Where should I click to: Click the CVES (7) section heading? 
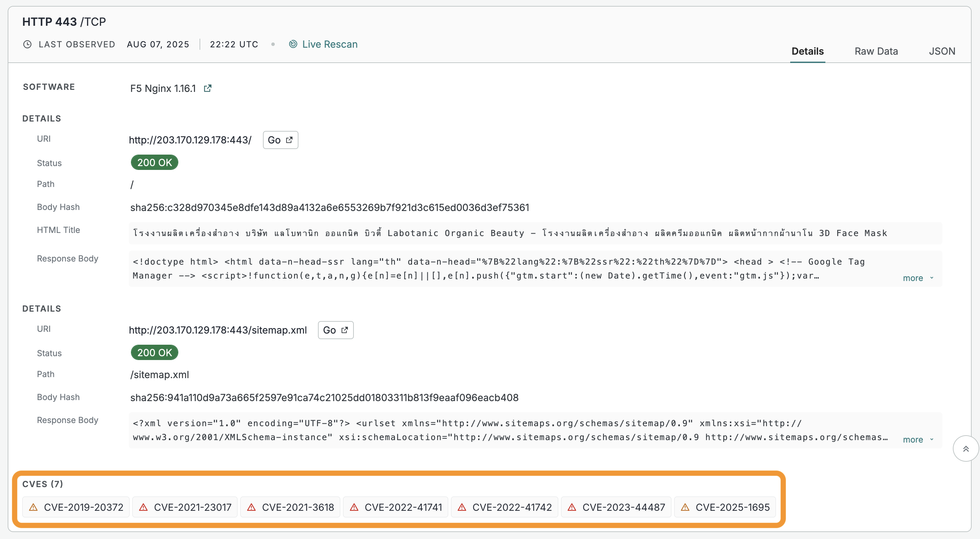(42, 484)
